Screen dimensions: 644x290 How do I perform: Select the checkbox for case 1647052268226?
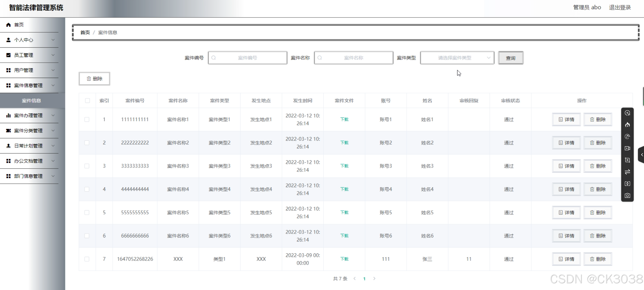[87, 259]
